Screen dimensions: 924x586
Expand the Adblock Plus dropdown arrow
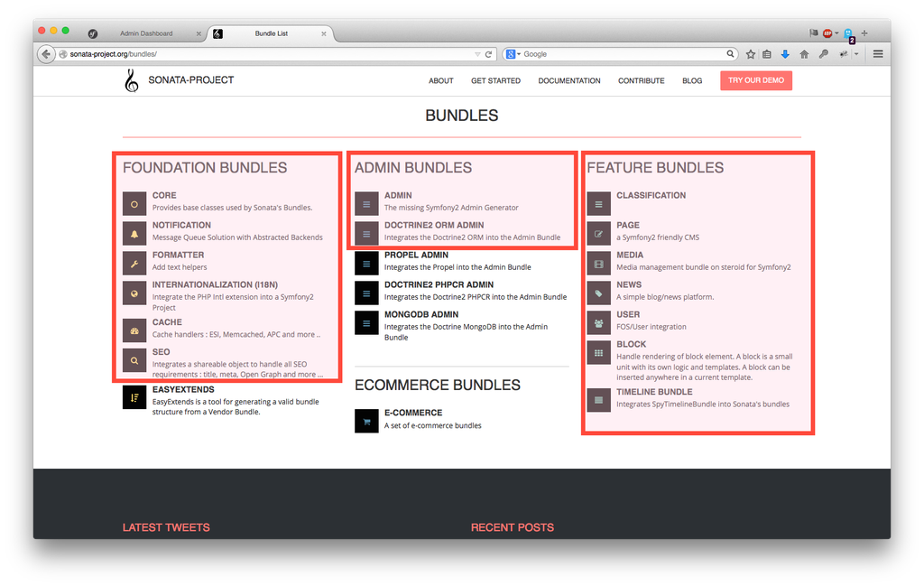point(836,33)
